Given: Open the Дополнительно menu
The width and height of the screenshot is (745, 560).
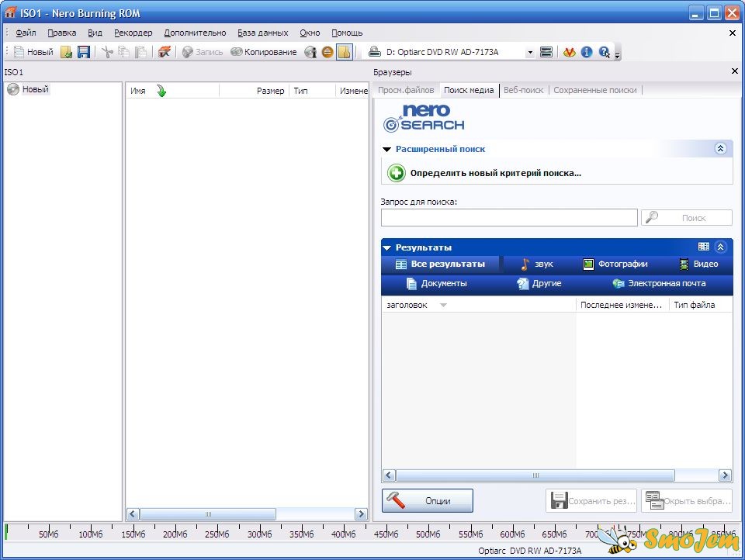Looking at the screenshot, I should [x=196, y=33].
